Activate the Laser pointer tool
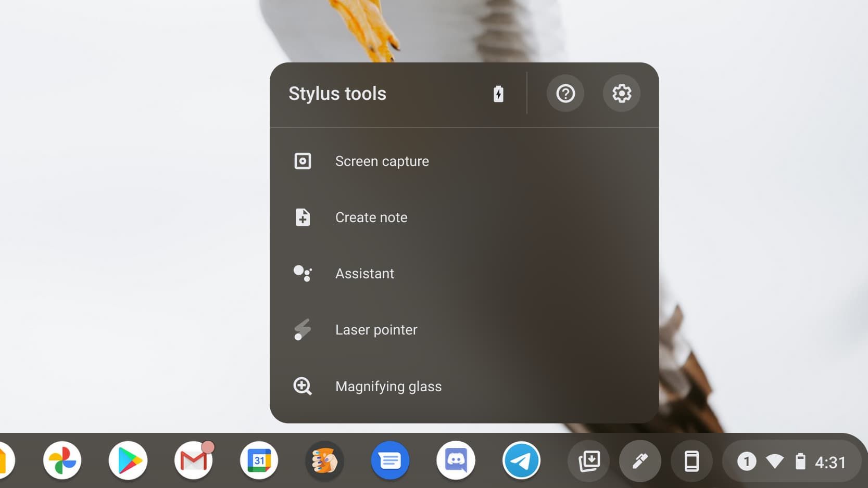The image size is (868, 488). pyautogui.click(x=376, y=329)
